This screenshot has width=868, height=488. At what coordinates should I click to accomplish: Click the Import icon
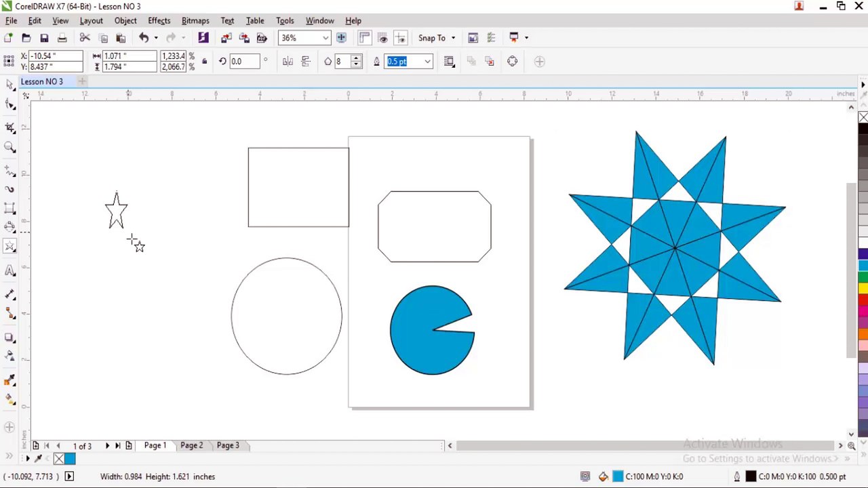coord(226,38)
